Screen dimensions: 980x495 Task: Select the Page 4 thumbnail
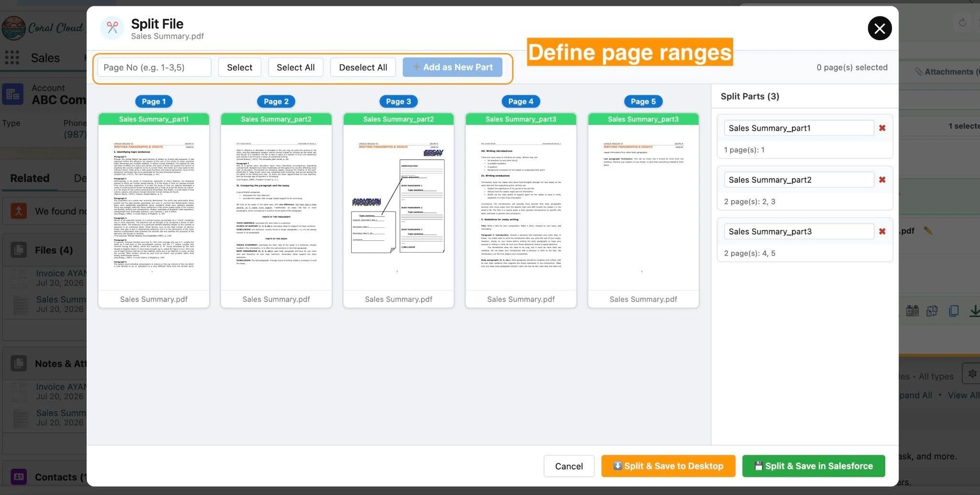521,210
